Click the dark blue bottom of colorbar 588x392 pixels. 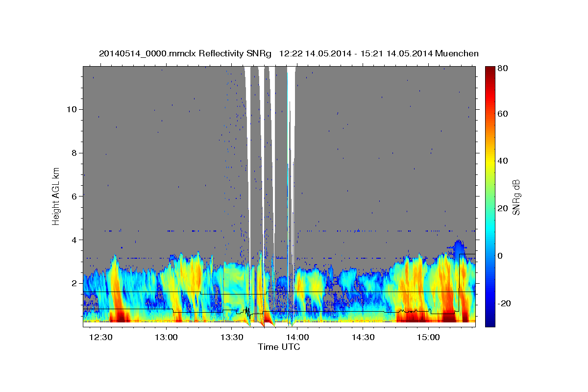pos(490,321)
